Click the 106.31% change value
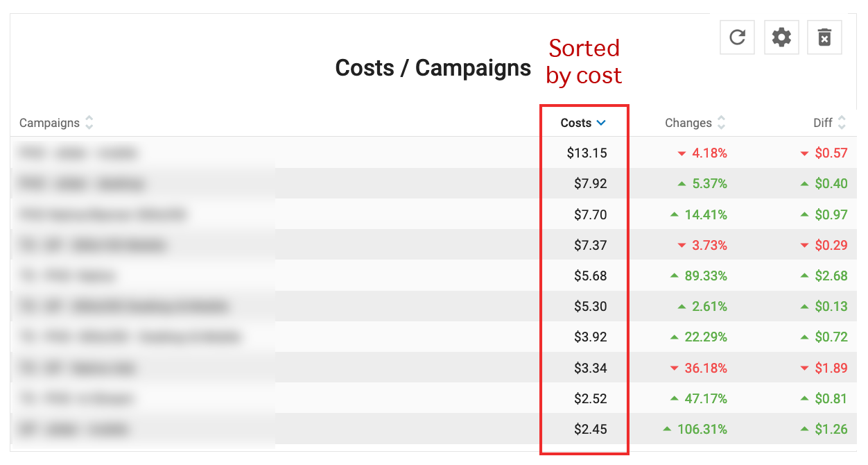The image size is (868, 465). tap(702, 429)
